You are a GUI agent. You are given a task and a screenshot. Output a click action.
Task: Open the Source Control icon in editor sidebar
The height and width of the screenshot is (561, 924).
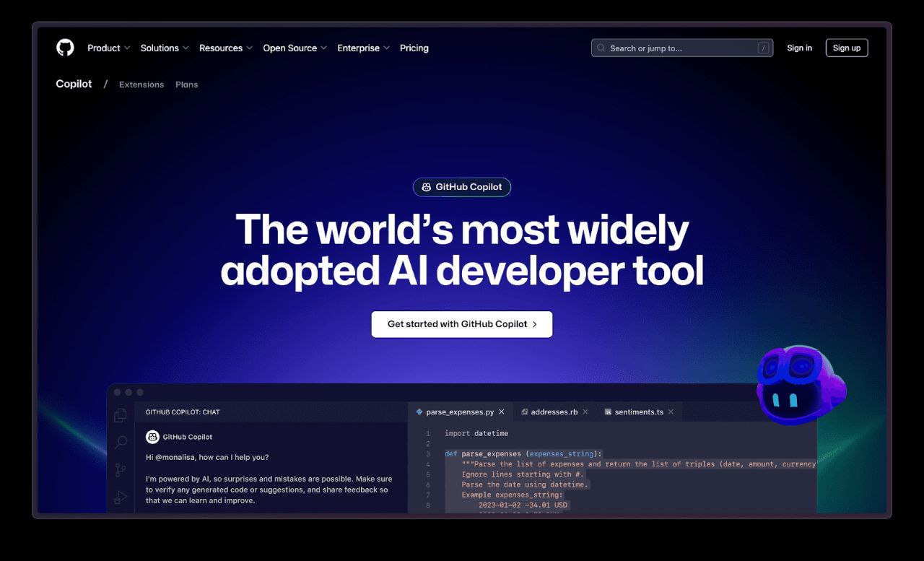point(121,470)
